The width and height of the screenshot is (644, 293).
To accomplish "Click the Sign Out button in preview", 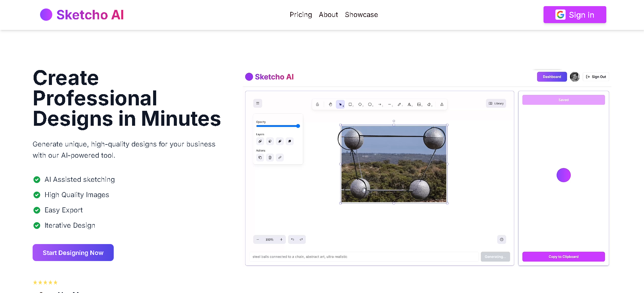I will 596,77.
